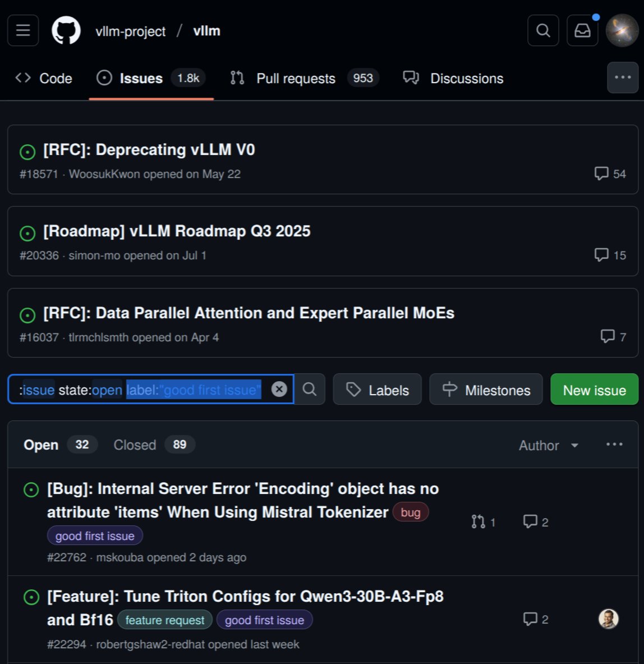Open pinned issue vLLM Roadmap Q3 2025
The height and width of the screenshot is (664, 644).
click(x=177, y=231)
